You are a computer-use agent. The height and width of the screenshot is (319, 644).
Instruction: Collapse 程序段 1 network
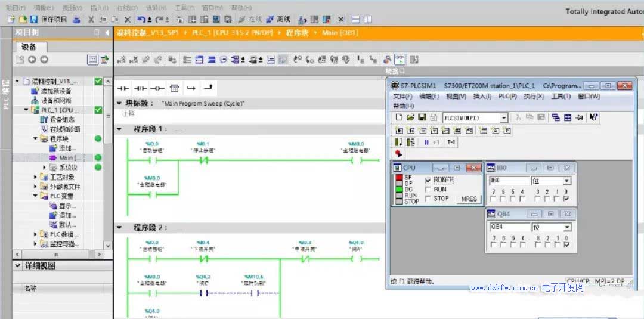click(119, 129)
